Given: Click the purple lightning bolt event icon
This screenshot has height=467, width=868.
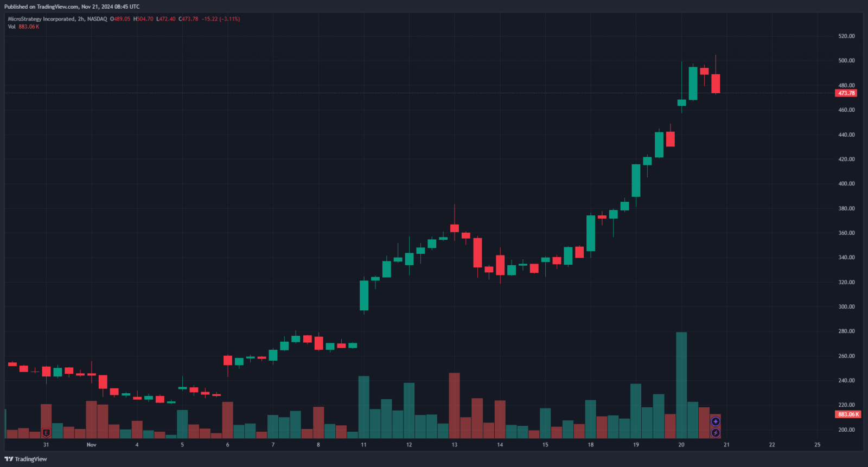Looking at the screenshot, I should [716, 433].
